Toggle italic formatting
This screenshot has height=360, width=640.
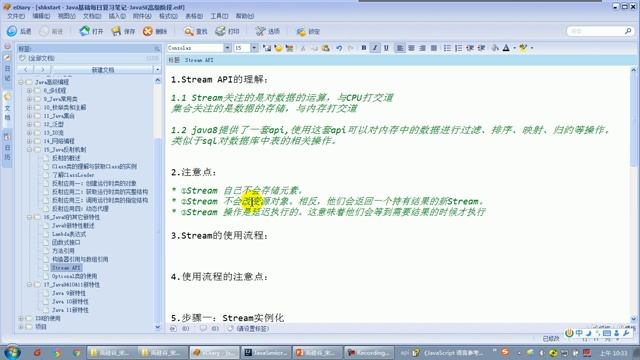(375, 48)
